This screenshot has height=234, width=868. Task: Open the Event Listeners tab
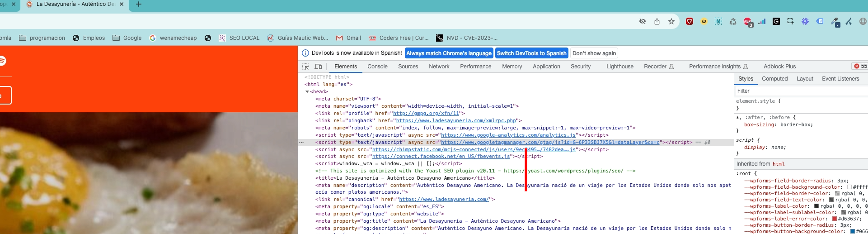click(840, 79)
